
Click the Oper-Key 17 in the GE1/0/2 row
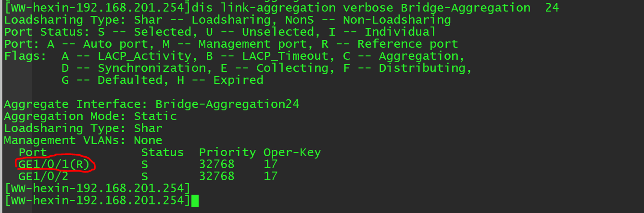tap(270, 176)
